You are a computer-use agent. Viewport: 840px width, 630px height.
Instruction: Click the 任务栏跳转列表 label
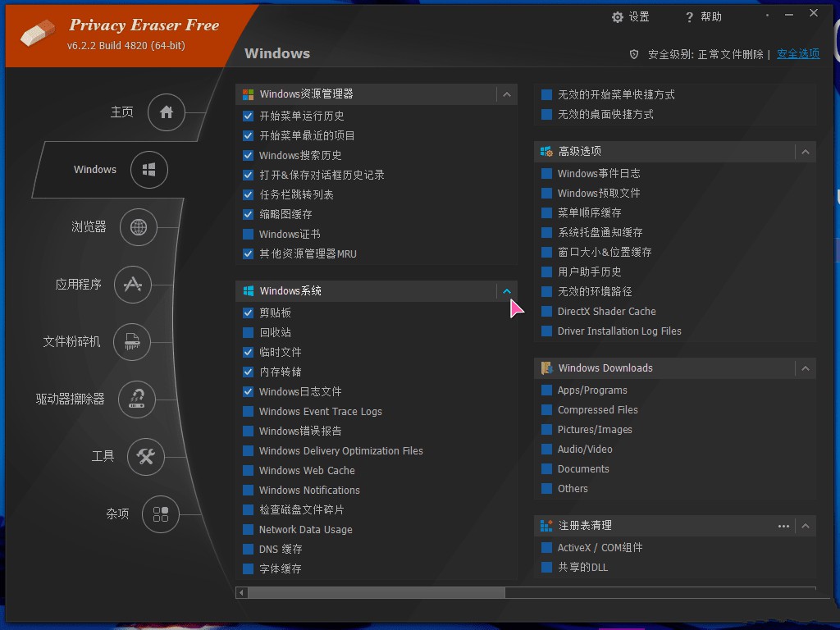pos(296,195)
